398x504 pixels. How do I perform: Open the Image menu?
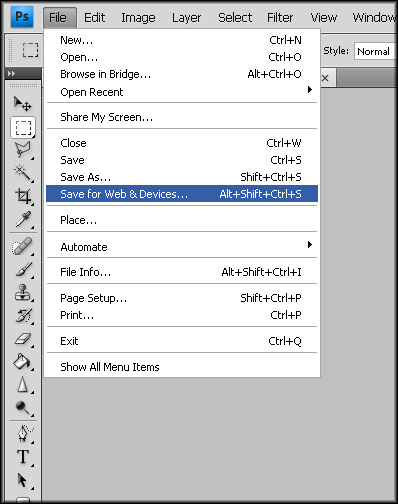[138, 18]
